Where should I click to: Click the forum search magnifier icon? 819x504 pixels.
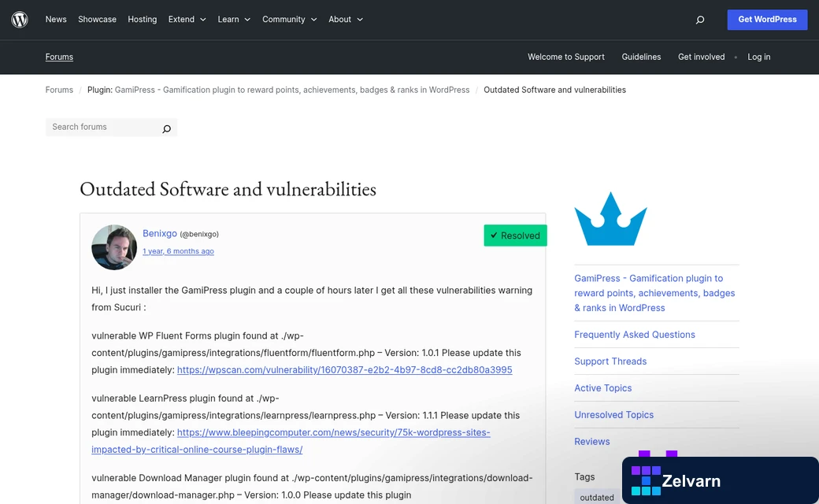click(x=166, y=128)
